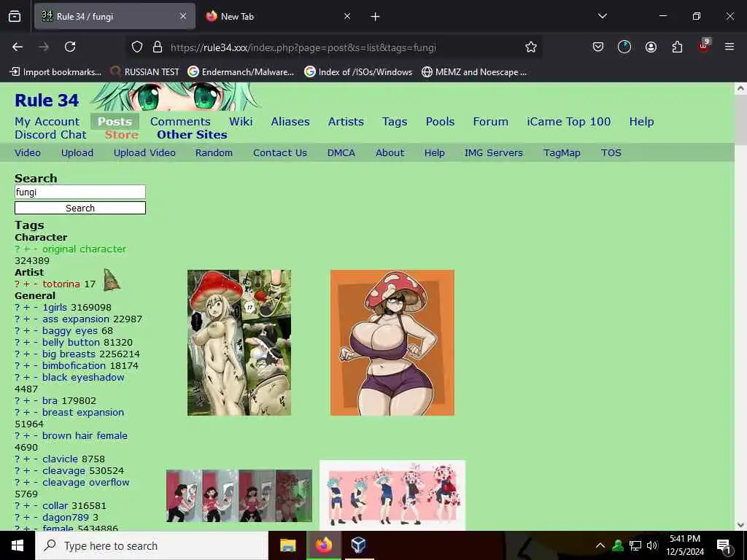Open the Index of /ISOs/Windows bookmark
The width and height of the screenshot is (747, 560).
358,72
